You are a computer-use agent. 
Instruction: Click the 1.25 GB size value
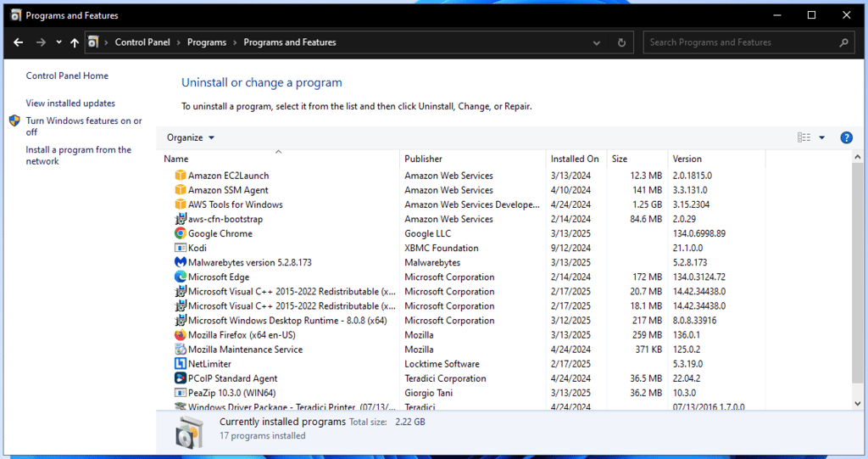coord(647,204)
